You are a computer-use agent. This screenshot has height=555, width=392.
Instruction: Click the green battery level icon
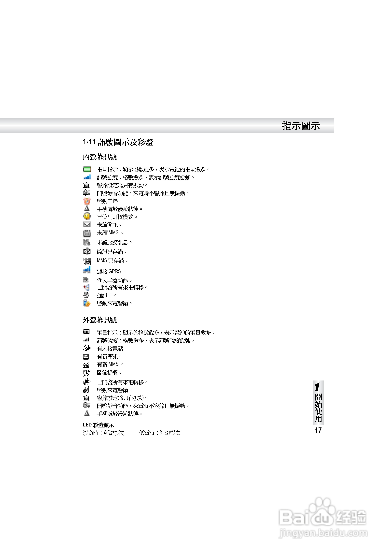coord(87,169)
